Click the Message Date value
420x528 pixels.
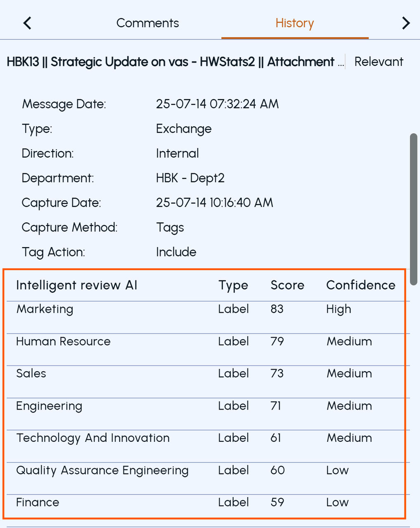[x=217, y=104]
